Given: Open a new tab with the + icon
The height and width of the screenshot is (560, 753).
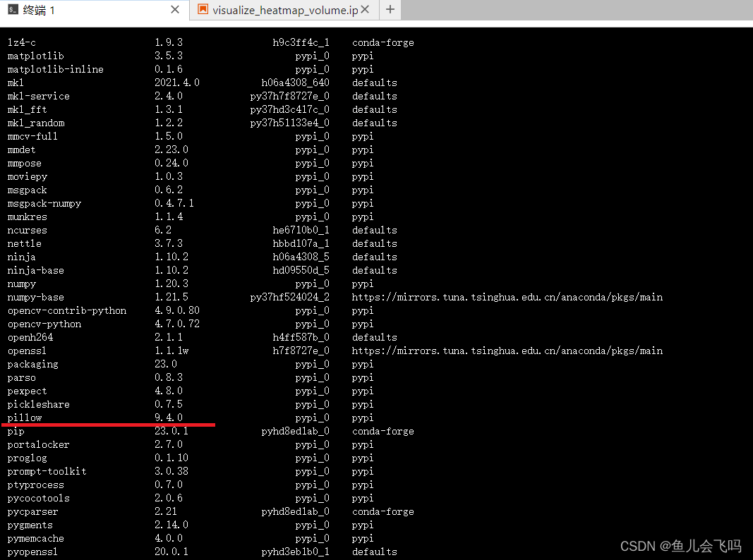Looking at the screenshot, I should point(390,10).
